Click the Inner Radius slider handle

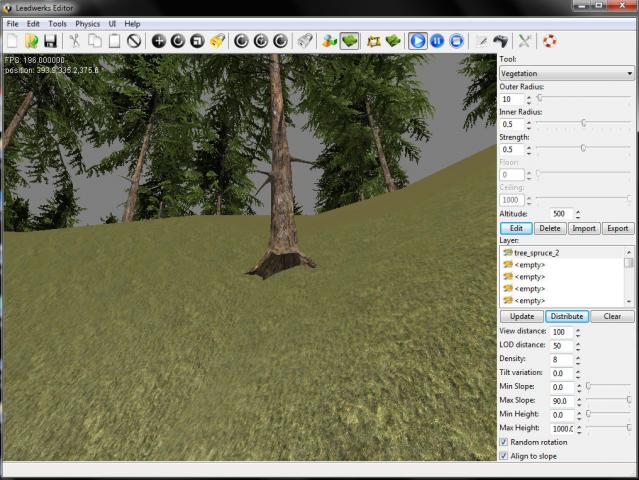click(x=583, y=124)
